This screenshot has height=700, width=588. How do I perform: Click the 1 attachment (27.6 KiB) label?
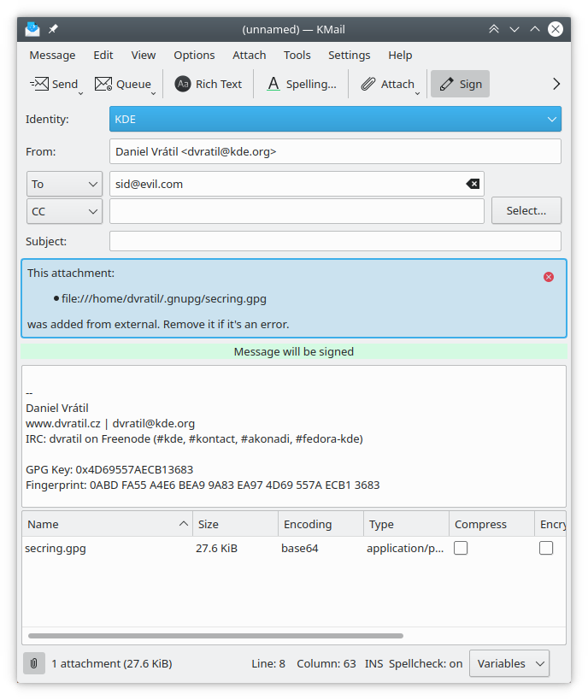click(x=112, y=664)
